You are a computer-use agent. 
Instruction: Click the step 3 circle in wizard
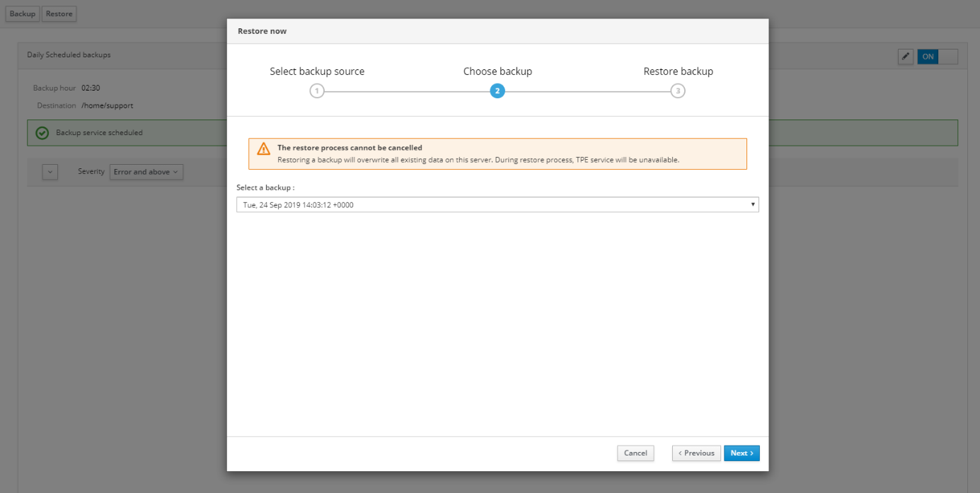[x=678, y=91]
